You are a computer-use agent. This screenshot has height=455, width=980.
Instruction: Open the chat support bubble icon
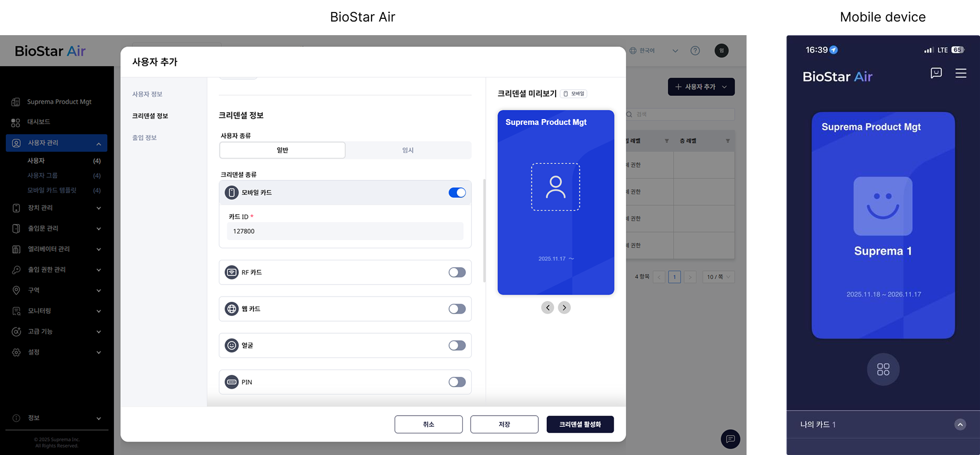coord(730,439)
